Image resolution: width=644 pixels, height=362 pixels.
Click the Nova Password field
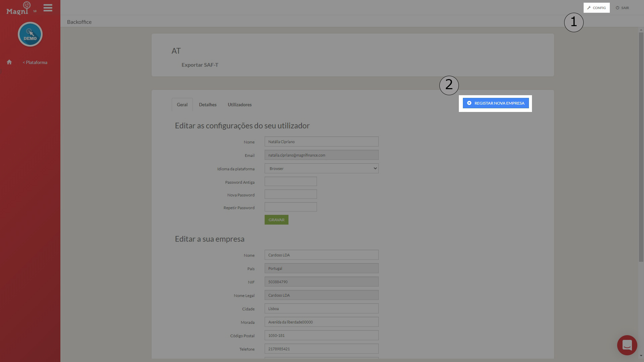click(290, 194)
